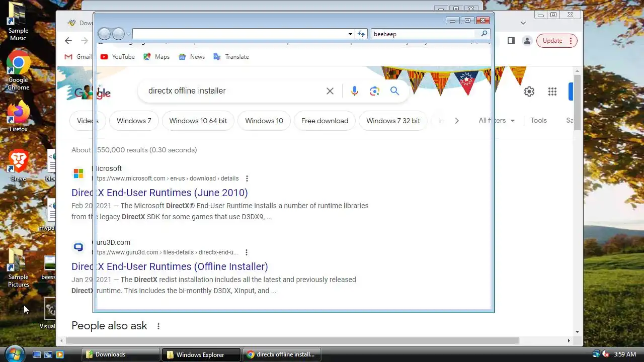Screen dimensions: 644x362
Task: Start Google voice search microphone
Action: tap(355, 91)
